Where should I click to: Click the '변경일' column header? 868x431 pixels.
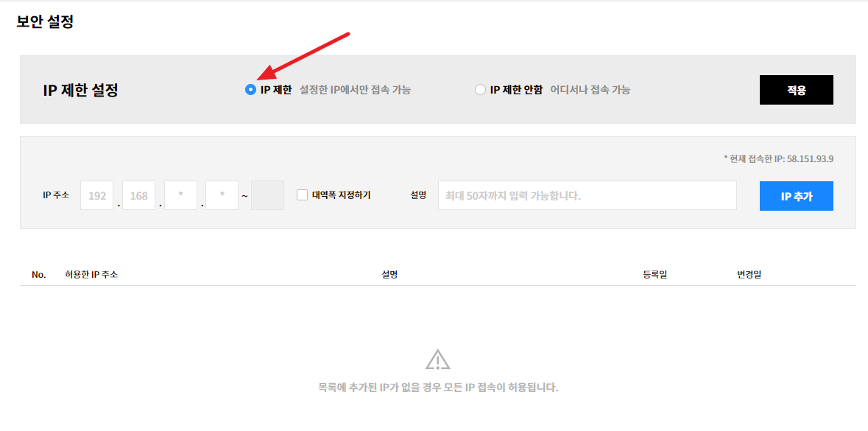pyautogui.click(x=749, y=275)
